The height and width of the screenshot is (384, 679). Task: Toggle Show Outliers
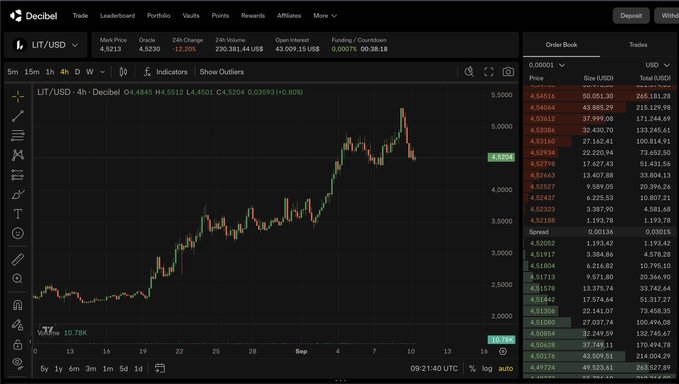click(222, 72)
